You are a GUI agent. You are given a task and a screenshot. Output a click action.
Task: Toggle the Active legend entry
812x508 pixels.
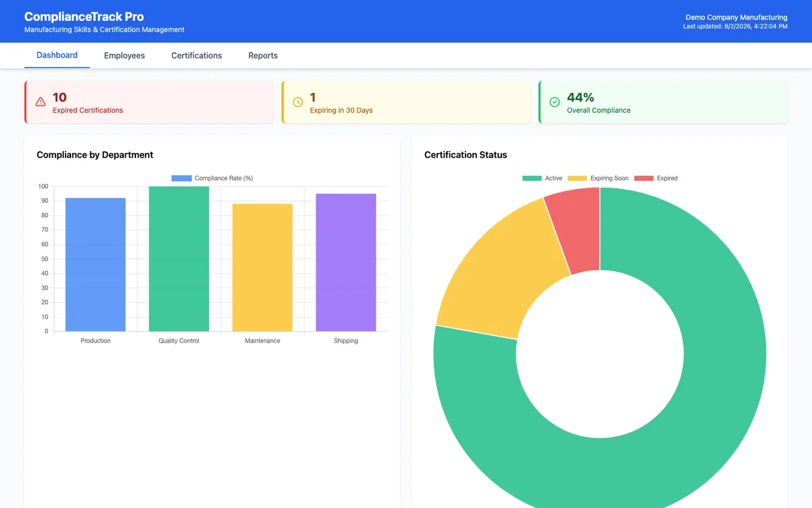coord(542,178)
